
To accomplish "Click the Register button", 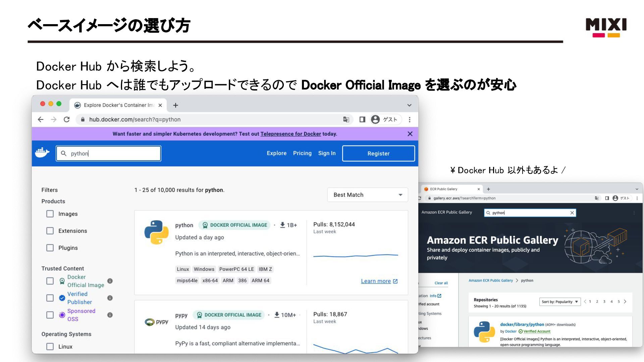I will click(x=378, y=154).
